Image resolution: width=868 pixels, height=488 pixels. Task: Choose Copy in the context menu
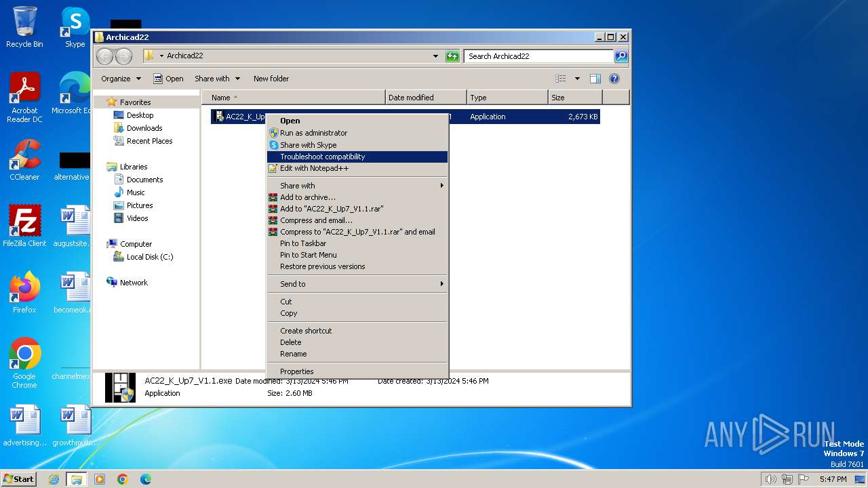357,313
